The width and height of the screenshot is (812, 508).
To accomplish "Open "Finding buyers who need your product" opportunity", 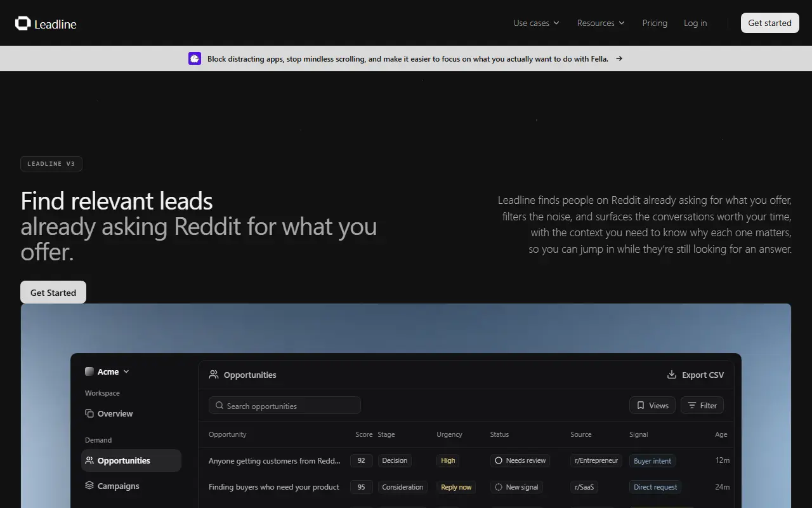I will [x=274, y=487].
